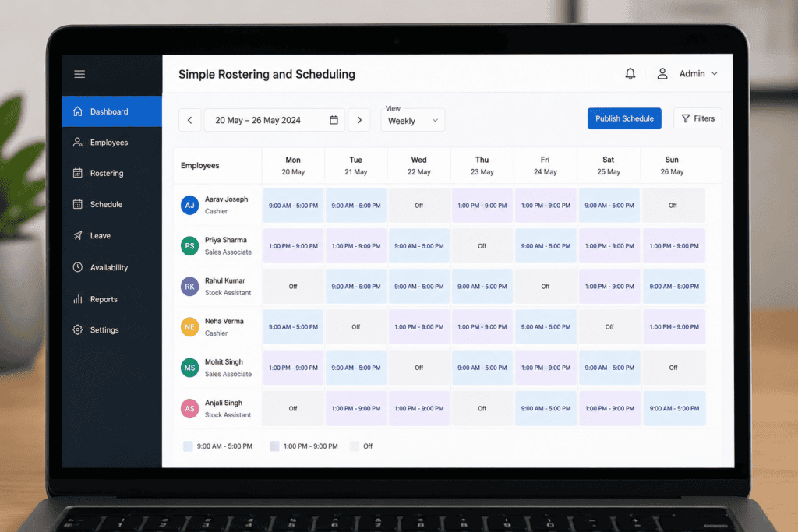This screenshot has height=532, width=798.
Task: Click the Dashboard home icon
Action: click(x=77, y=111)
